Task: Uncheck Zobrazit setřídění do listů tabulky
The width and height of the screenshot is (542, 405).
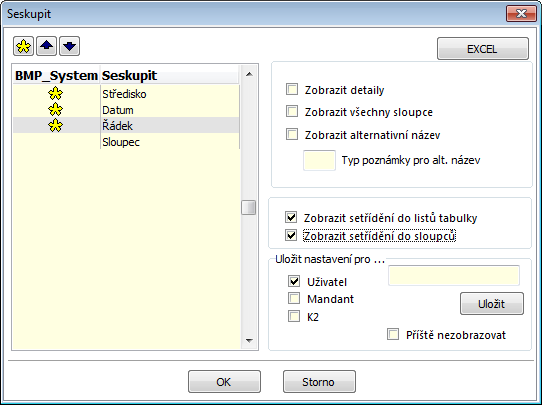Action: click(291, 217)
